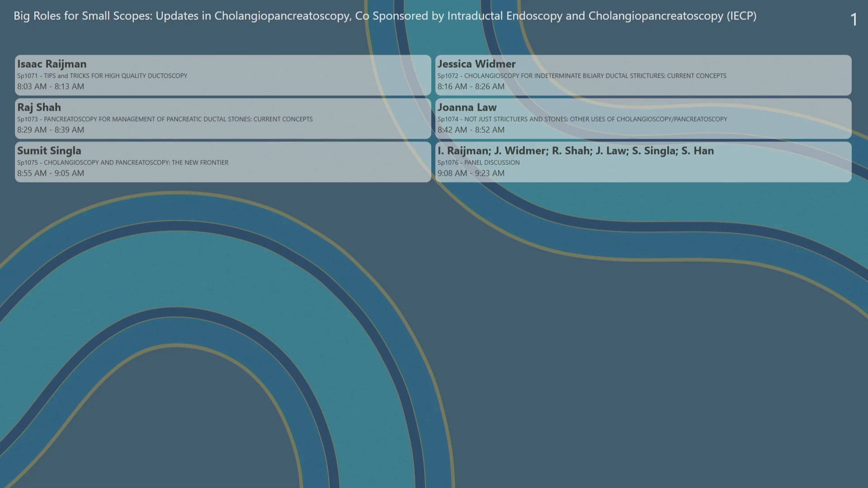Click 'Sp1074 - NOT JUST STRICTUERS AND STONES' text
This screenshot has width=868, height=488.
[582, 119]
